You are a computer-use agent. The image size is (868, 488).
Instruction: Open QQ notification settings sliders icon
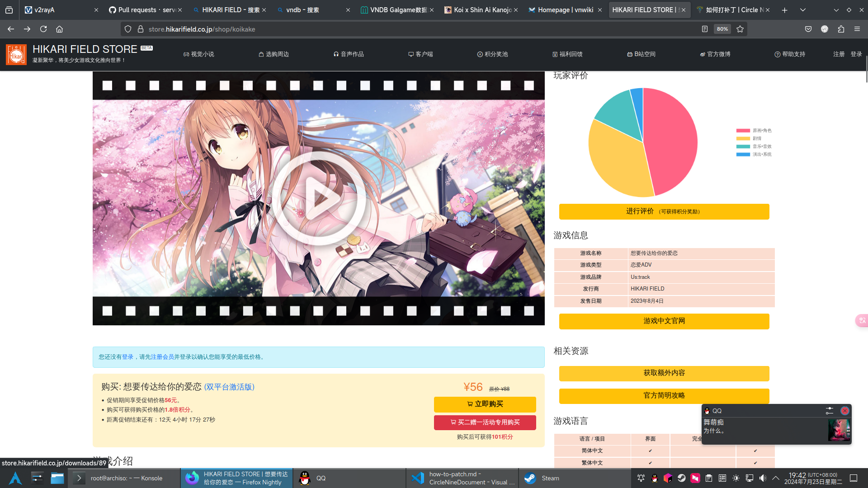click(830, 411)
